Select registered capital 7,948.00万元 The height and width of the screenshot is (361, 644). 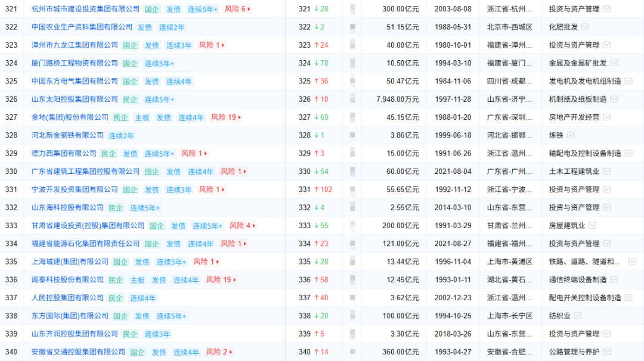click(398, 99)
